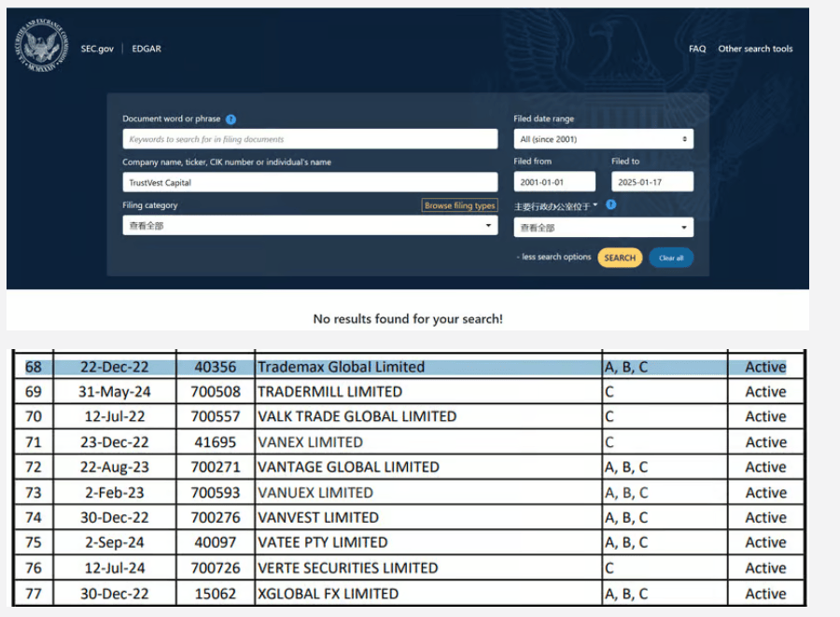Click the date 23-Dec-22
840x617 pixels.
[115, 442]
